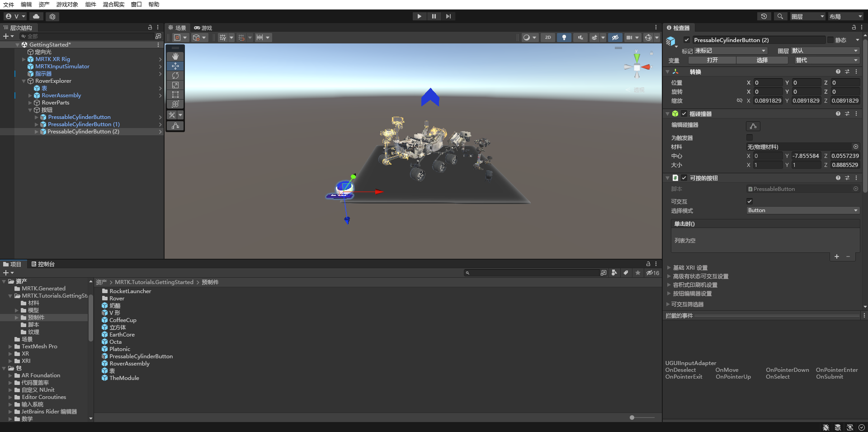The image size is (868, 432).
Task: Uncheck the 框碰撞器 component enable checkbox
Action: tap(684, 114)
